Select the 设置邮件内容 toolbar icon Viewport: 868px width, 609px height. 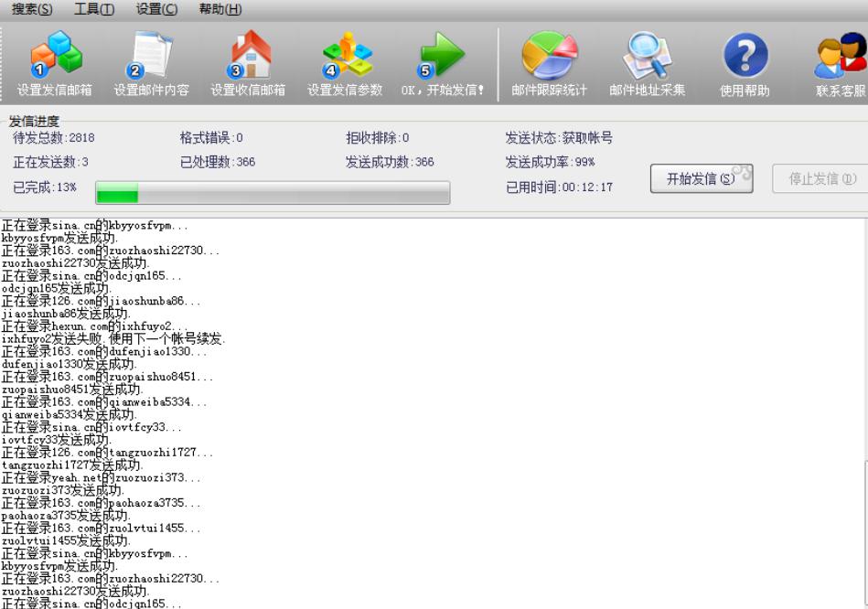click(152, 55)
